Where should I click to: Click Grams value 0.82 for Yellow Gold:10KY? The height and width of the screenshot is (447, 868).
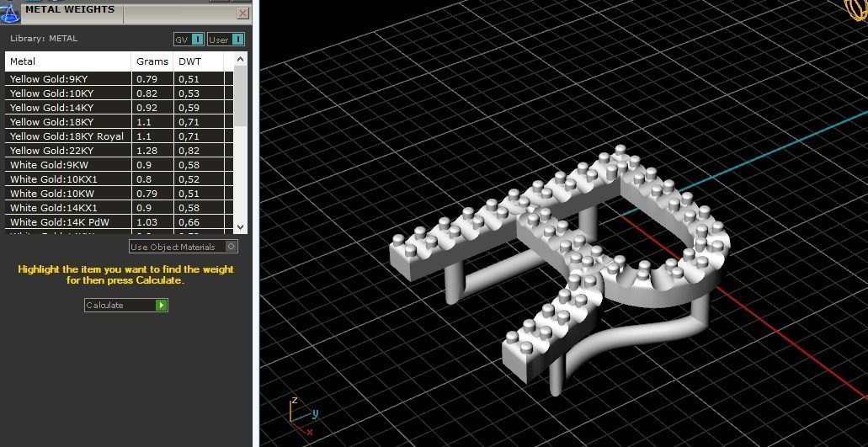[x=146, y=93]
